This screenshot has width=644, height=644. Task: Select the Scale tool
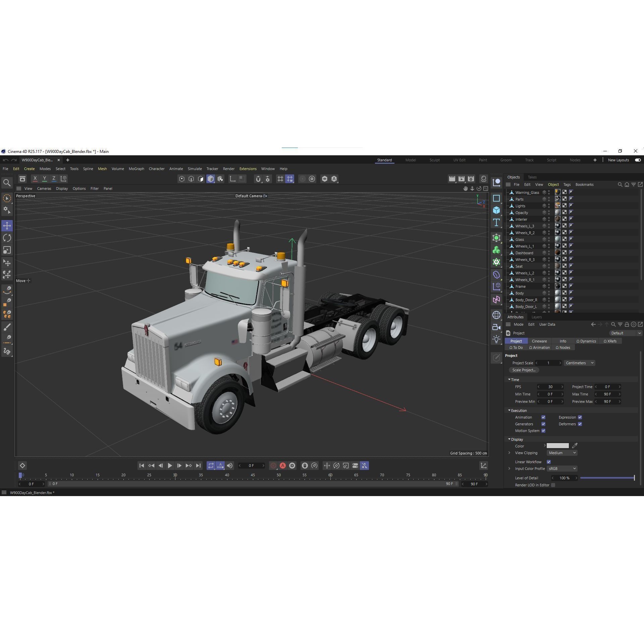(x=7, y=250)
